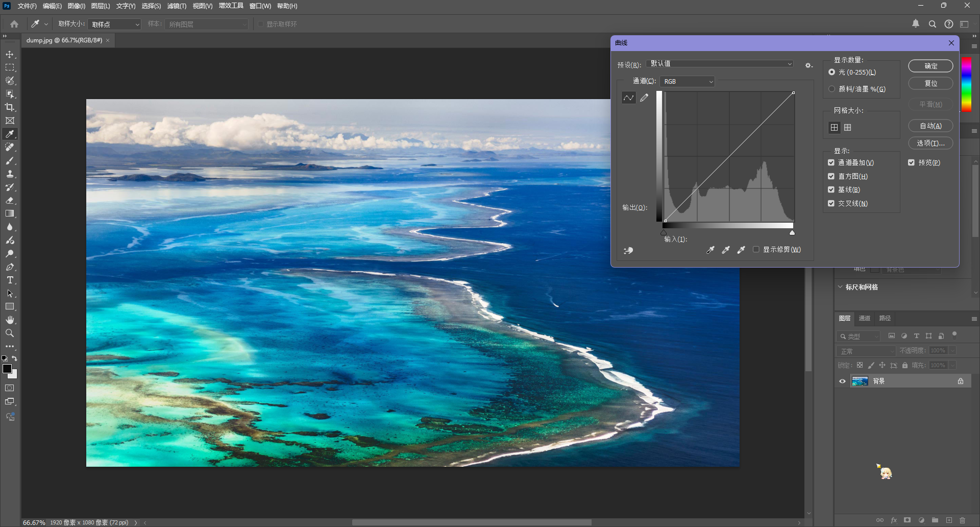
Task: Open the 通道 RGB channel dropdown
Action: [687, 82]
